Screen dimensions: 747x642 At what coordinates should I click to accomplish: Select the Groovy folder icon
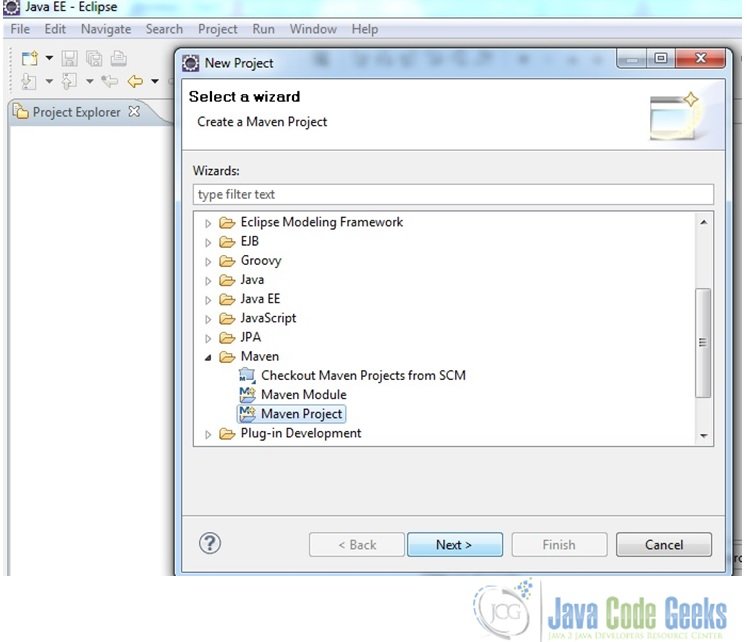tap(227, 261)
